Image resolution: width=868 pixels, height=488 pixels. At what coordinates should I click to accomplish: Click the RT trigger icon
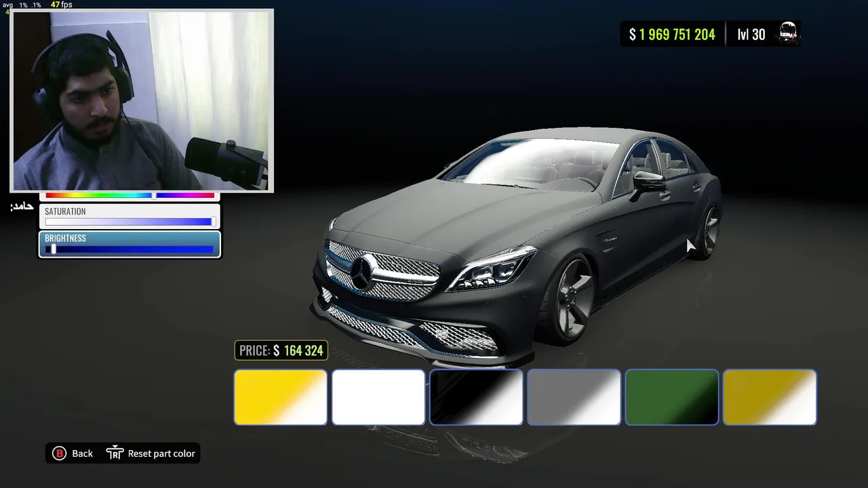pos(115,453)
